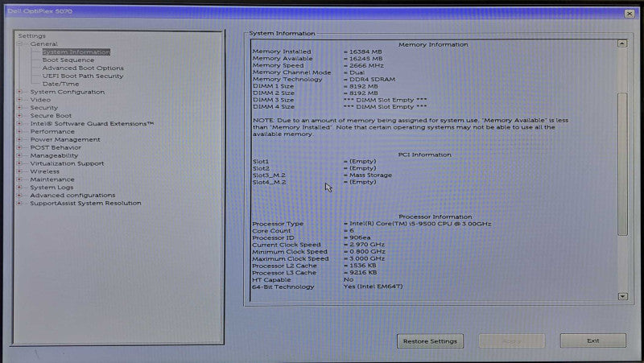Select Intel Software Guard Extensions label

click(92, 124)
